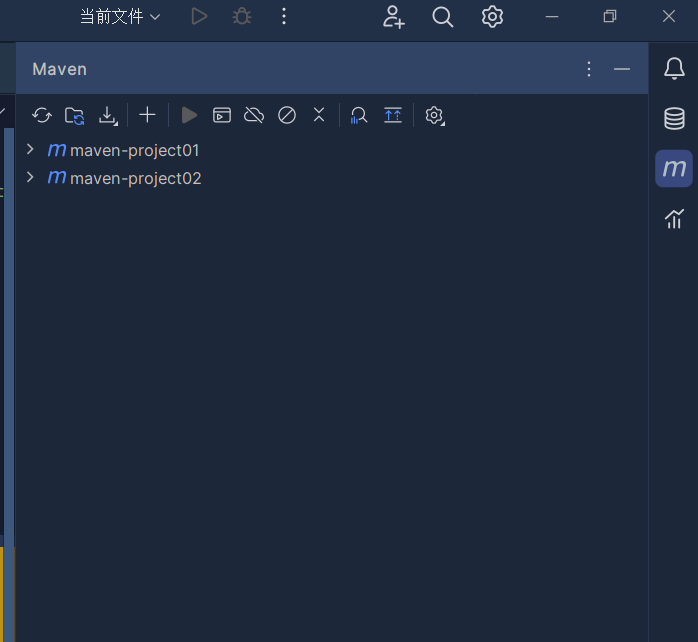698x642 pixels.
Task: Expand maven-project02 tree node
Action: [x=30, y=178]
